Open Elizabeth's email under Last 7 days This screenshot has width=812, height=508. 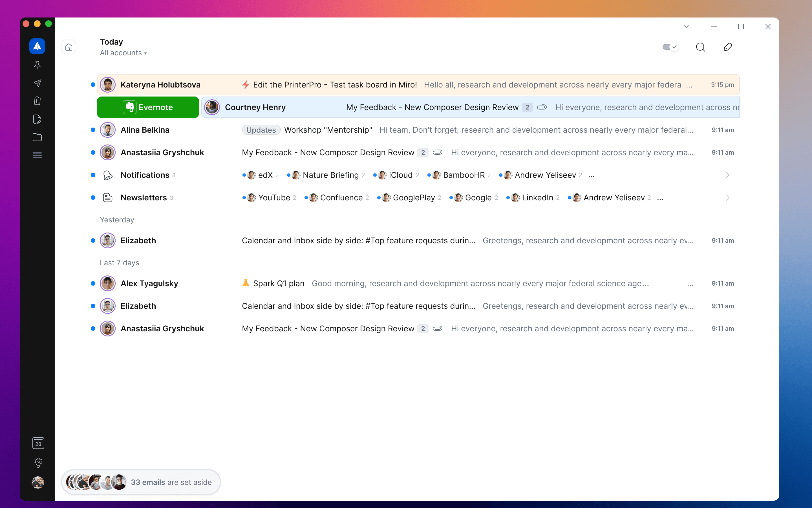(x=418, y=306)
